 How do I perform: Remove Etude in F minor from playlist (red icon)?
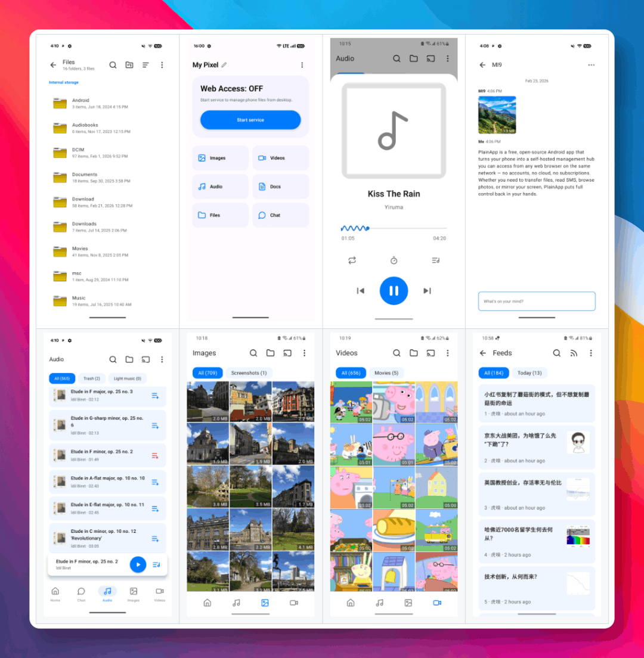155,455
